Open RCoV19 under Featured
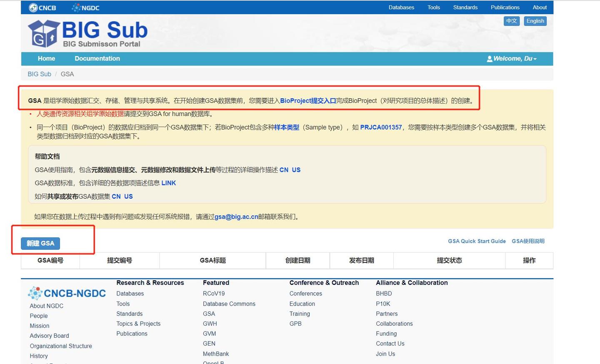Screen dimensions: 600x364 tap(214, 294)
